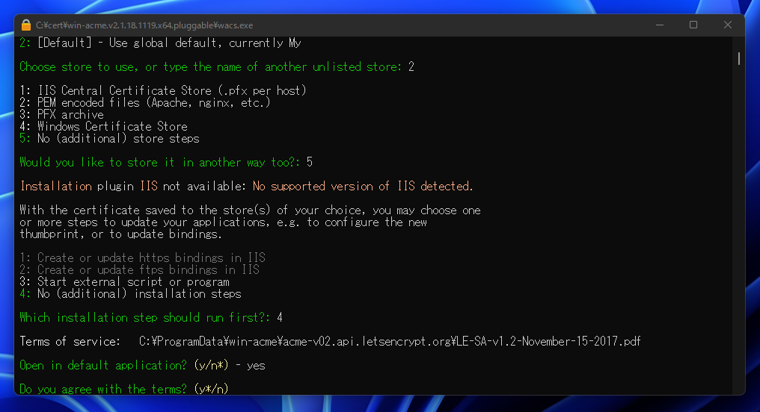Click the greyed ftps bindings in IIS line
Screen dimensions: 760x412
[x=139, y=270]
